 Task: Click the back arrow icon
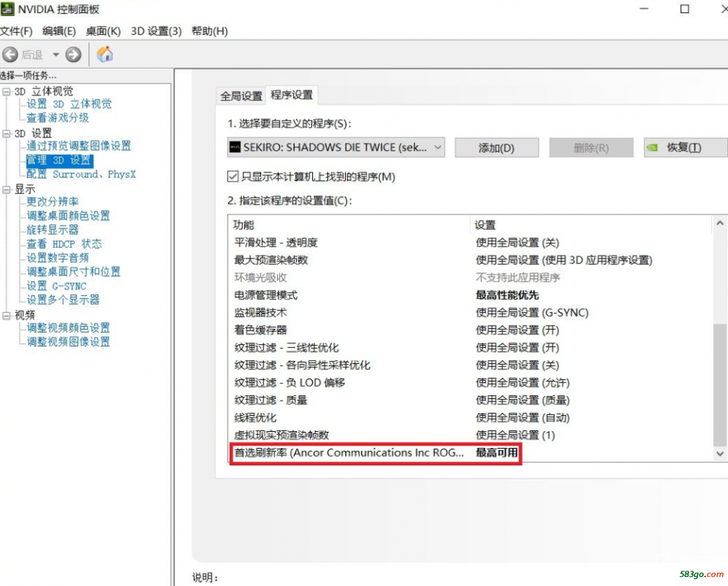pyautogui.click(x=10, y=54)
